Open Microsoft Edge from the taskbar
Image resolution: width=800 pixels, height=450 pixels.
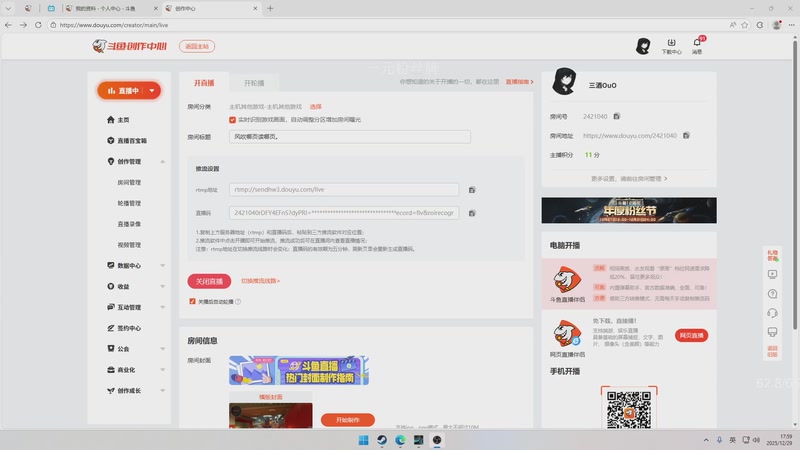point(400,440)
